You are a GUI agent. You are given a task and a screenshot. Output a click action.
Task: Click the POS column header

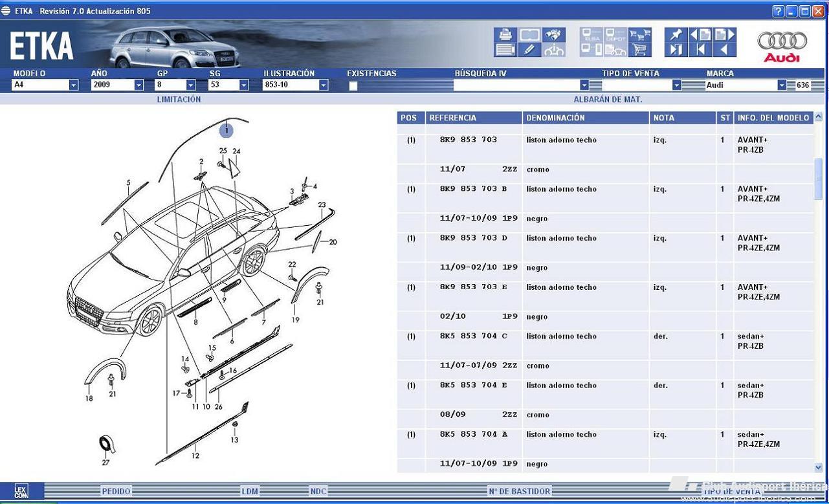[411, 118]
